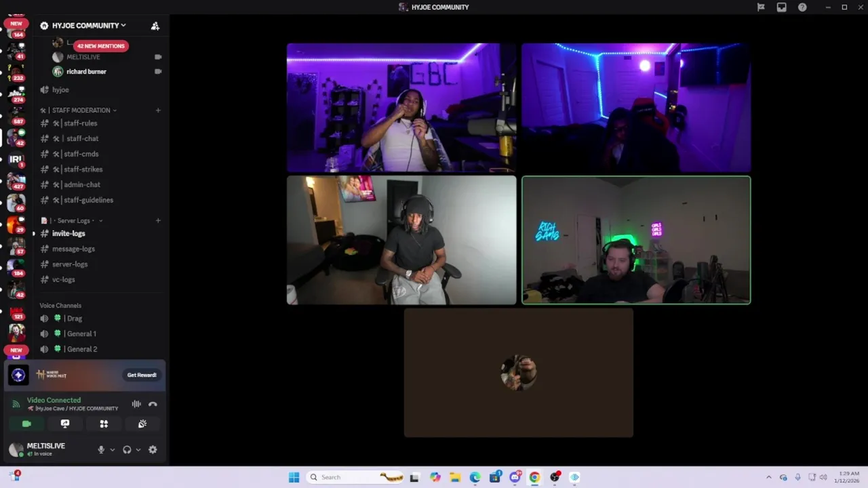Open the Activities launcher icon in the voice panel

(x=104, y=424)
